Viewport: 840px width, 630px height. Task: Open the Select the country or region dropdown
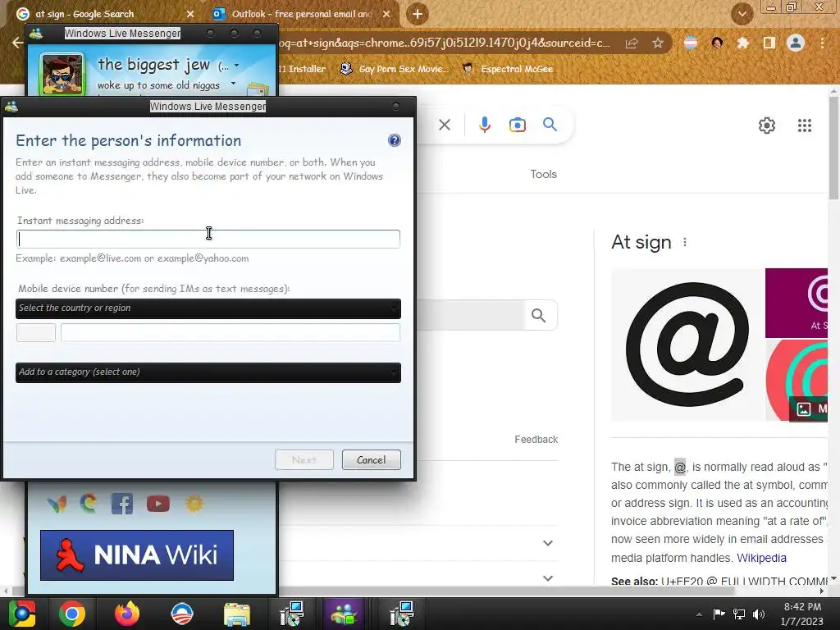pos(208,308)
